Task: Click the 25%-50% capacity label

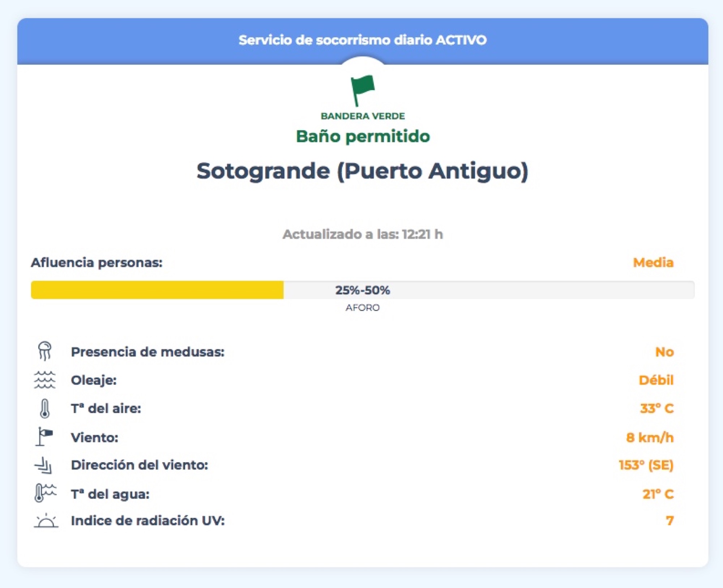Action: pos(363,290)
